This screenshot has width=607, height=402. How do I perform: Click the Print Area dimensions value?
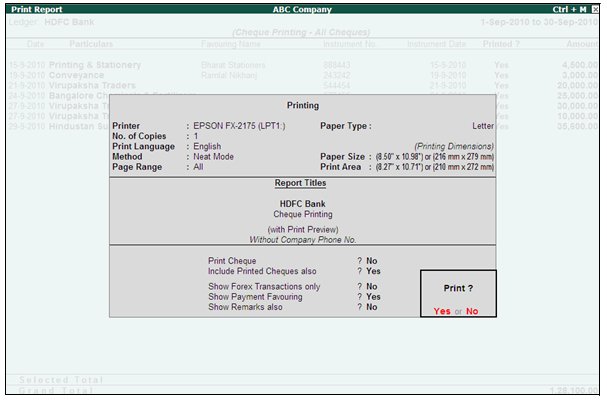tap(435, 167)
